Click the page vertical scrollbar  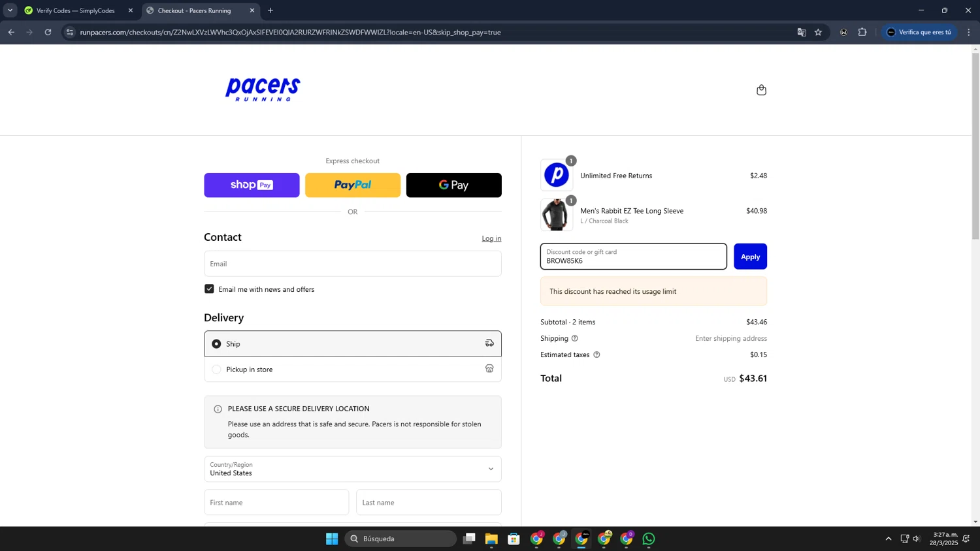pos(975,146)
